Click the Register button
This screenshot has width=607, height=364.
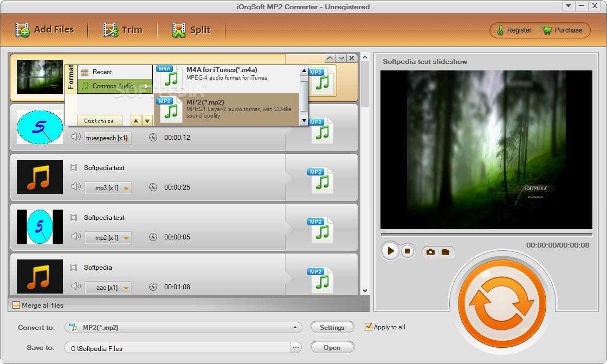point(514,30)
